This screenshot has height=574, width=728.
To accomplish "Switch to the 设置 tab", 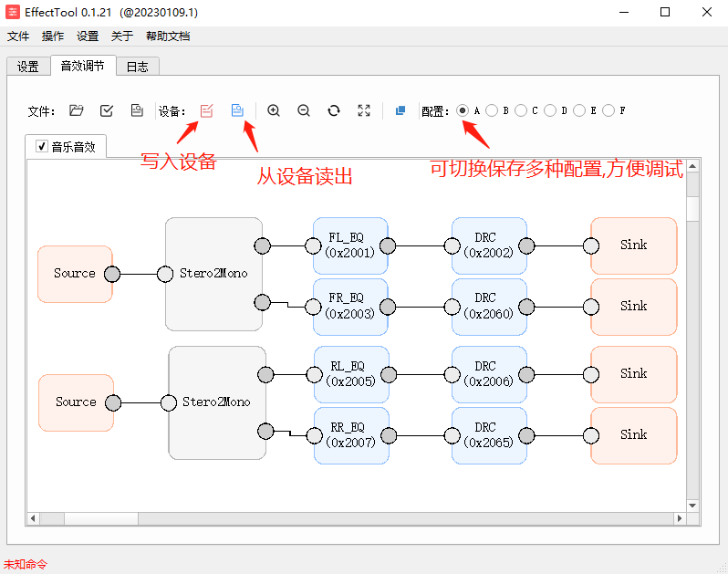I will (28, 67).
